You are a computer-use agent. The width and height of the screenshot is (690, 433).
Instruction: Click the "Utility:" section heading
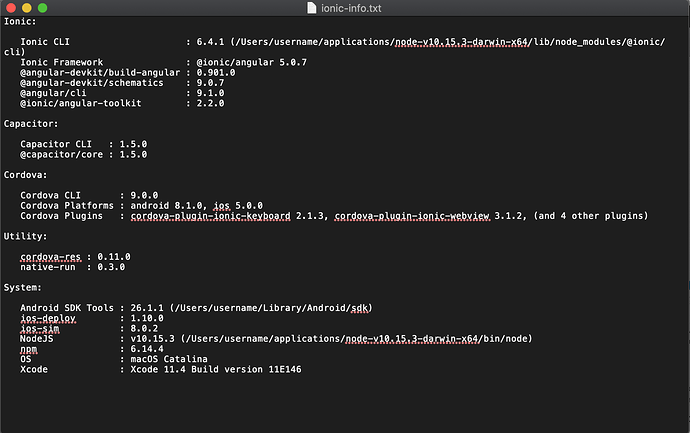coord(24,236)
